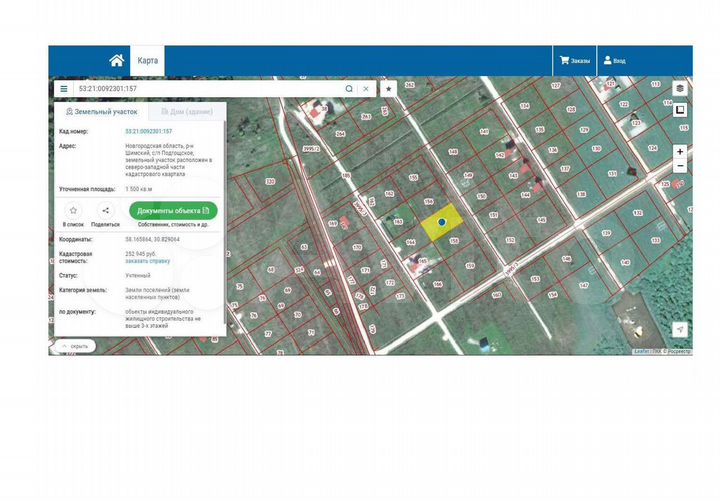720x501 pixels.
Task: Click the yellow highlighted parcel on map
Action: pyautogui.click(x=442, y=222)
